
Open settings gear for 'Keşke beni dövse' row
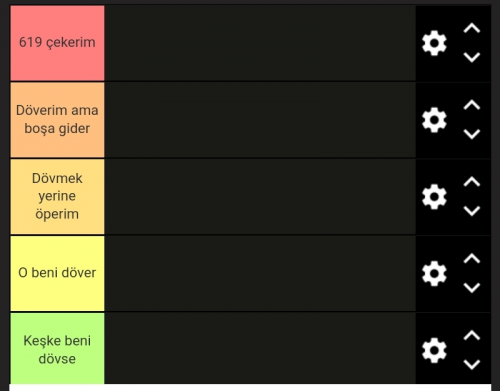click(x=434, y=350)
